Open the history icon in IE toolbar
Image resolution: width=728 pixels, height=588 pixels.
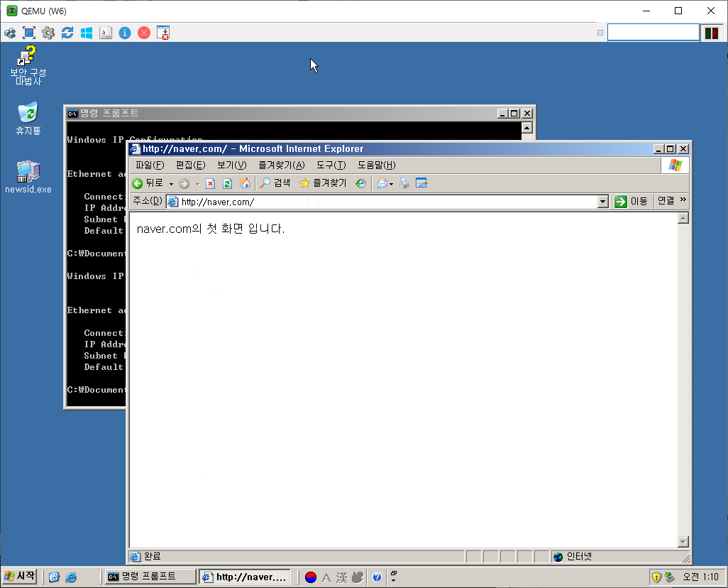pos(360,184)
